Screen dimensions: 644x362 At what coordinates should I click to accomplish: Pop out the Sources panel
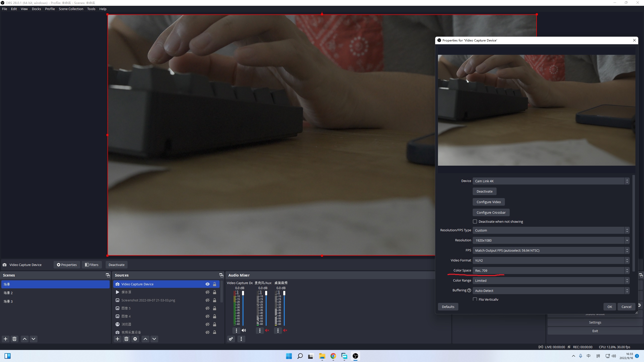tap(221, 275)
